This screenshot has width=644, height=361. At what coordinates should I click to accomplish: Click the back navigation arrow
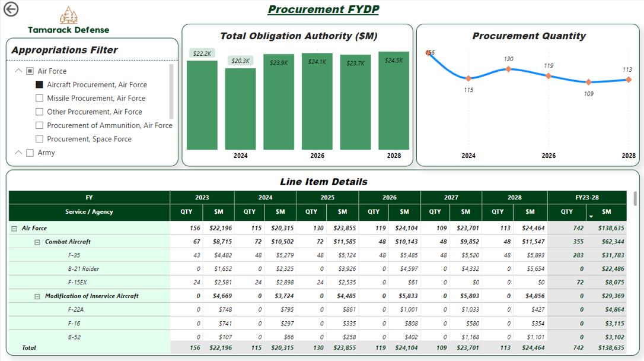[11, 9]
